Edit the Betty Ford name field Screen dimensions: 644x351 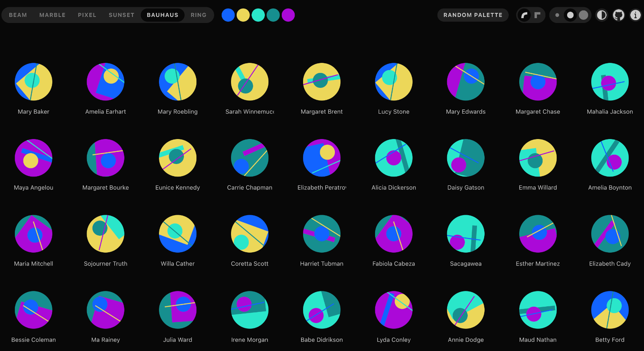[x=610, y=340]
